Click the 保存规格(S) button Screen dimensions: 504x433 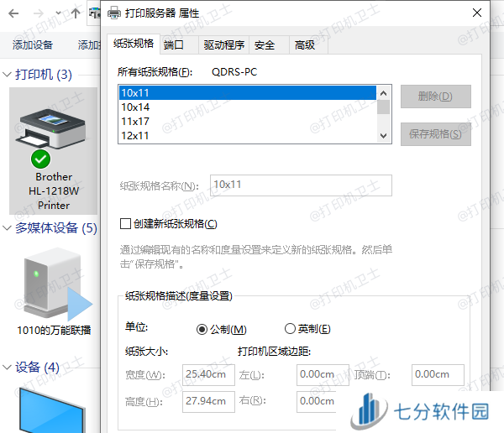[435, 134]
